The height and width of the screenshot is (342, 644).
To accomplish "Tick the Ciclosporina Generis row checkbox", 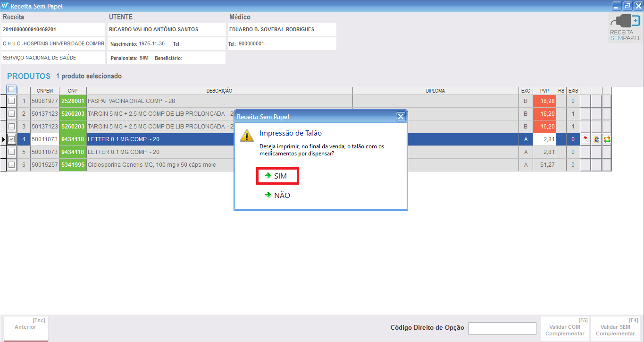I will click(11, 165).
